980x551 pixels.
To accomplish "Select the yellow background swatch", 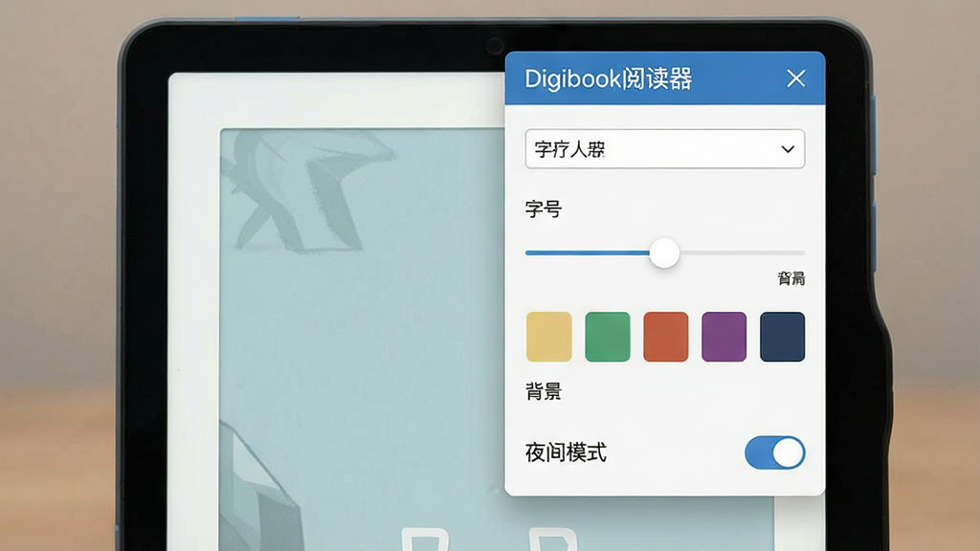I will click(x=548, y=337).
